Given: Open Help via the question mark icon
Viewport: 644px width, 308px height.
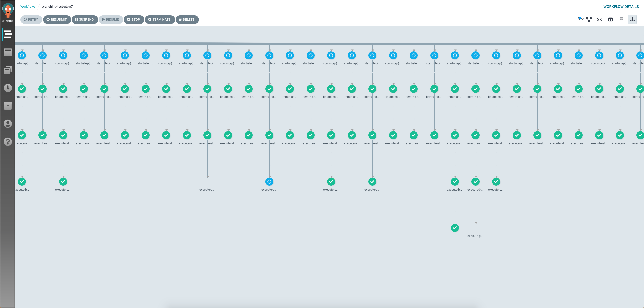Looking at the screenshot, I should pos(8,142).
